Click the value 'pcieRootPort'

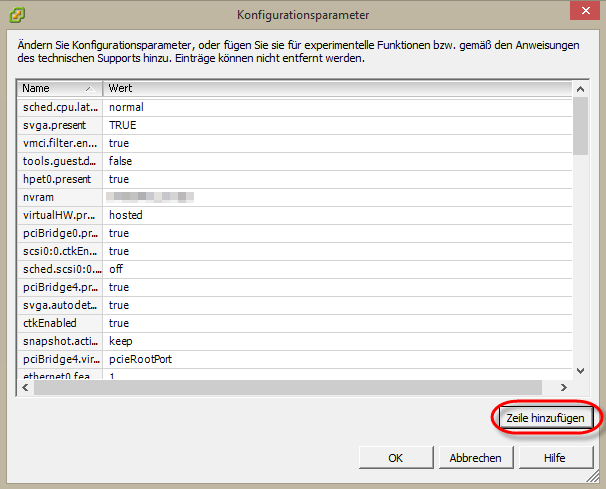click(140, 359)
